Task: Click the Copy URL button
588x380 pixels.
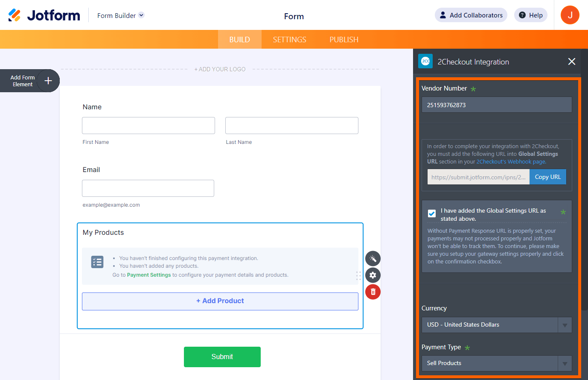Action: 548,177
